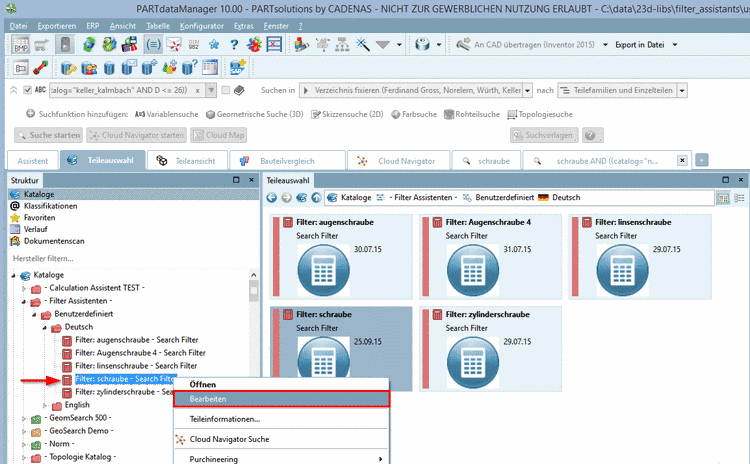
Task: Switch to the Teileansicht tab
Action: click(188, 161)
